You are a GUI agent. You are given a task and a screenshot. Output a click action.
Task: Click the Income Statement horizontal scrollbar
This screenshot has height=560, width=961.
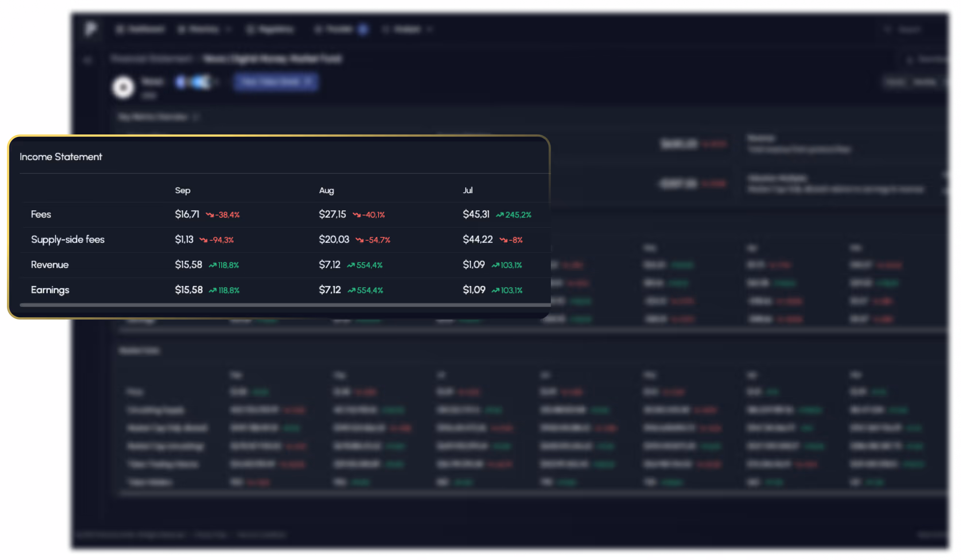(284, 305)
